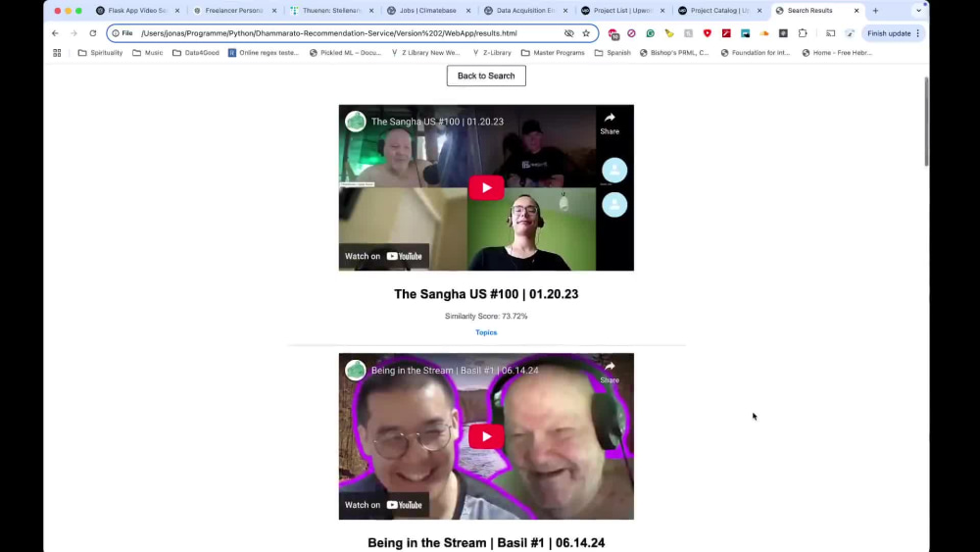980x552 pixels.
Task: Click The Sangha US #100 video title in player
Action: click(x=437, y=122)
